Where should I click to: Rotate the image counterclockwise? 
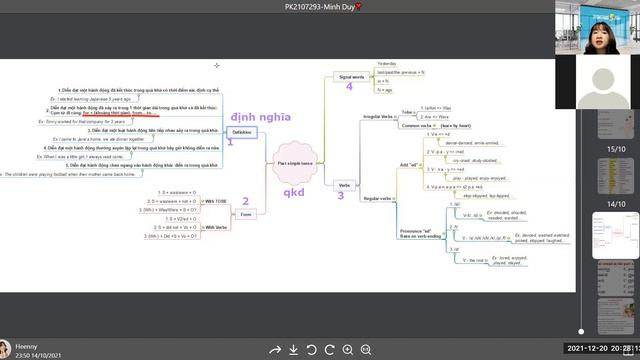[x=311, y=350]
